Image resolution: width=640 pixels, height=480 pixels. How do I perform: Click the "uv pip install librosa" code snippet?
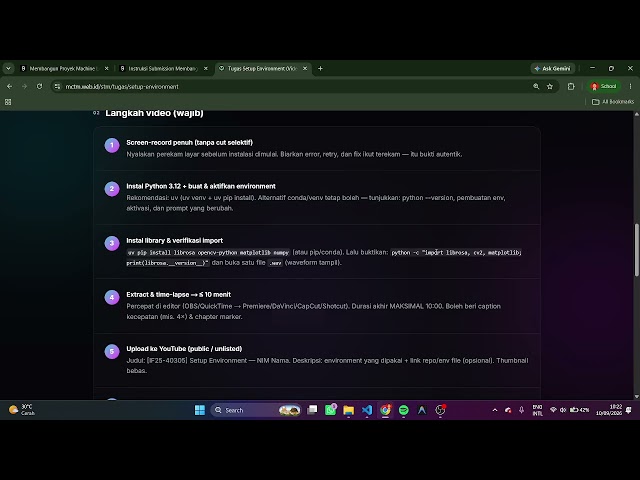pyautogui.click(x=208, y=253)
